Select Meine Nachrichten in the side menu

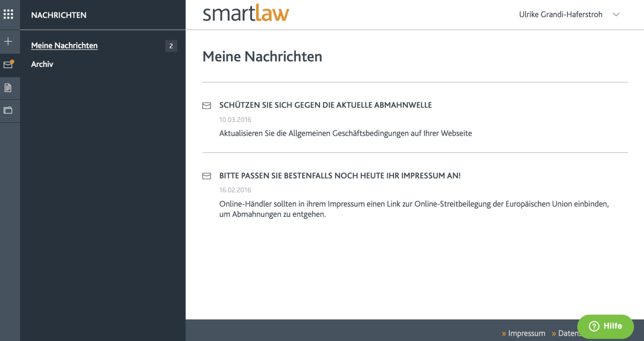[x=64, y=45]
